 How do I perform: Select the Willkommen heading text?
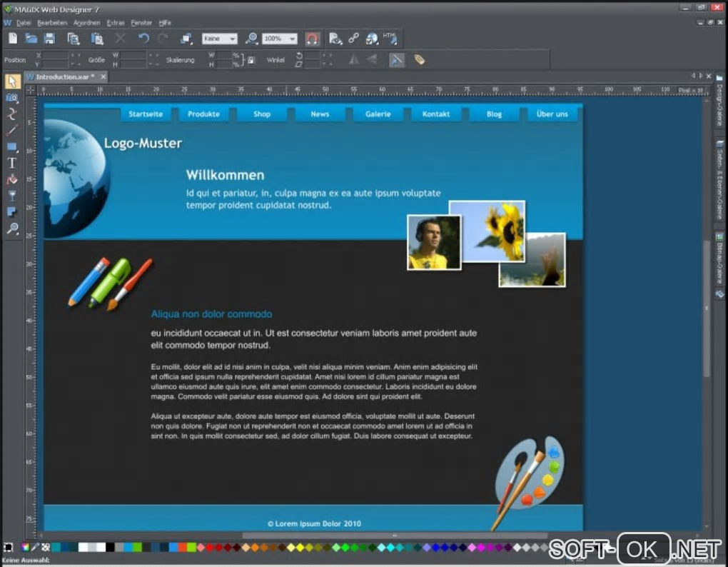[225, 175]
